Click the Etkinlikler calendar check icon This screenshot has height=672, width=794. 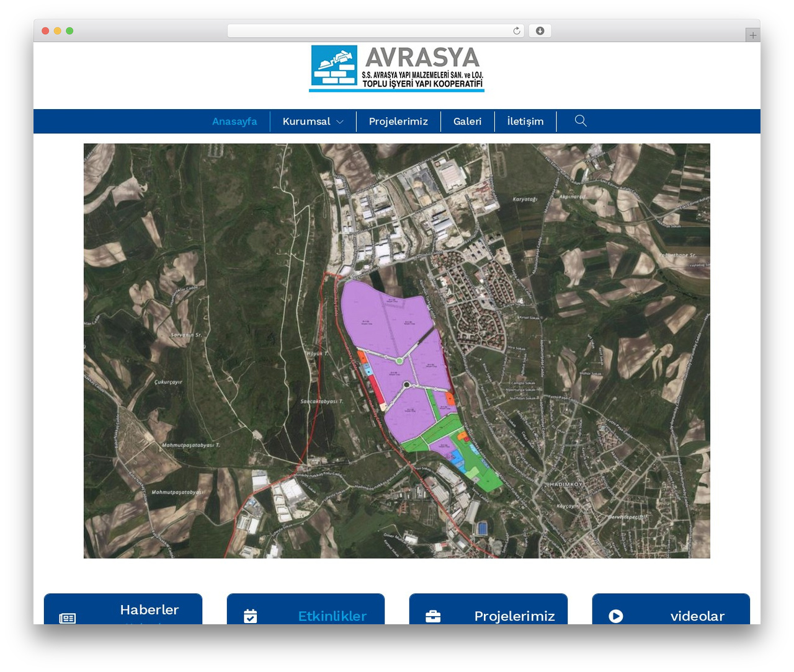[251, 616]
